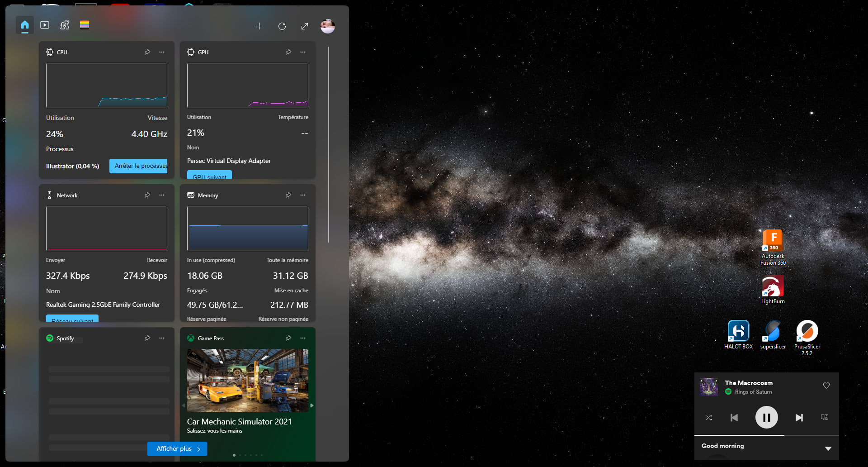This screenshot has height=467, width=868.
Task: Expand the Good morning dropdown arrow
Action: [828, 448]
